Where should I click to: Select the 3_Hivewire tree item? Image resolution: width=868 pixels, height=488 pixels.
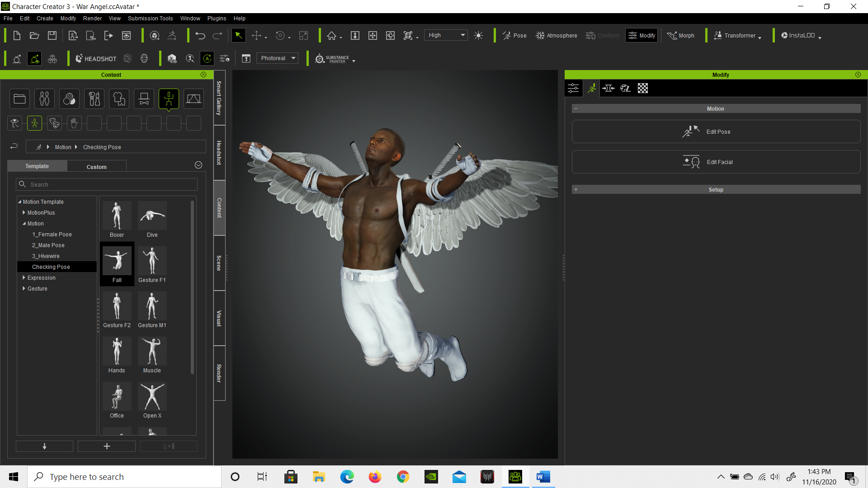46,256
